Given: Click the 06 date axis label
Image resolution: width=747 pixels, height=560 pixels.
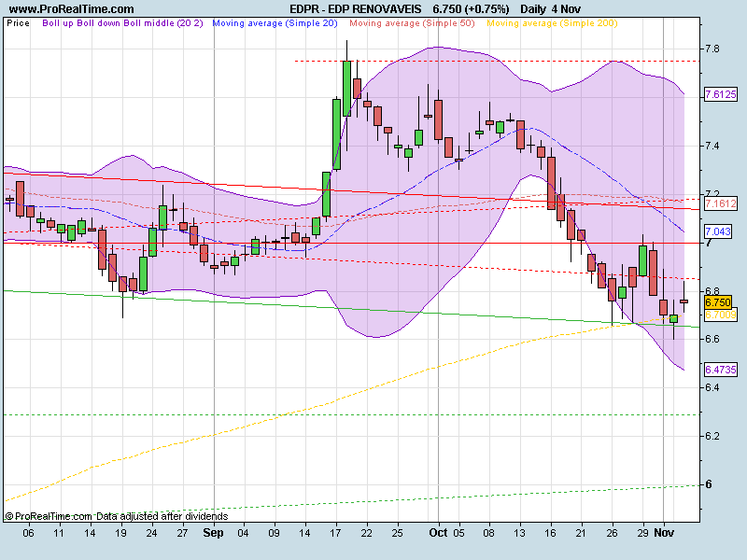Looking at the screenshot, I should tap(28, 533).
